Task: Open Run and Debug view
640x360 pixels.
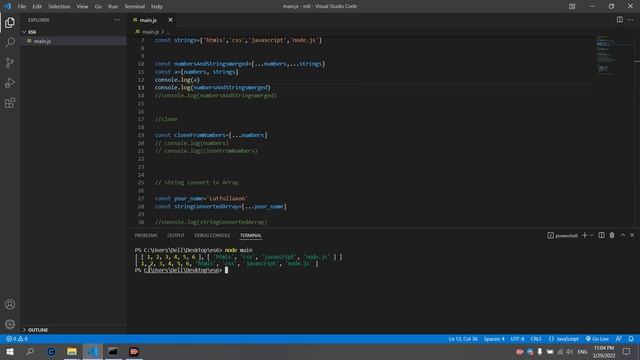Action: pyautogui.click(x=10, y=82)
